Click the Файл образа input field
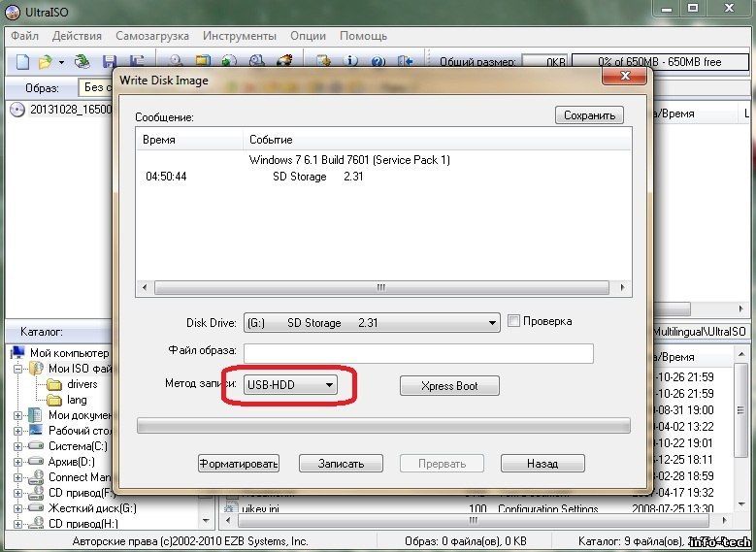 (x=418, y=353)
